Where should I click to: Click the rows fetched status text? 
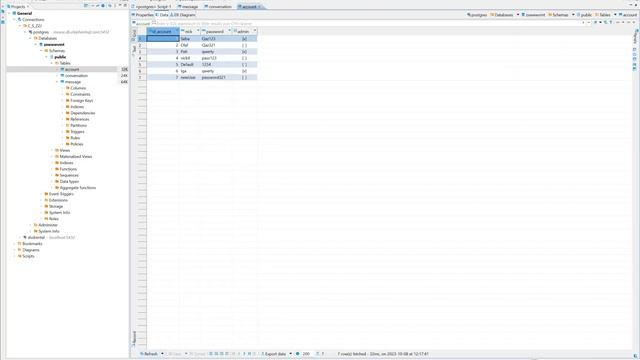click(383, 354)
